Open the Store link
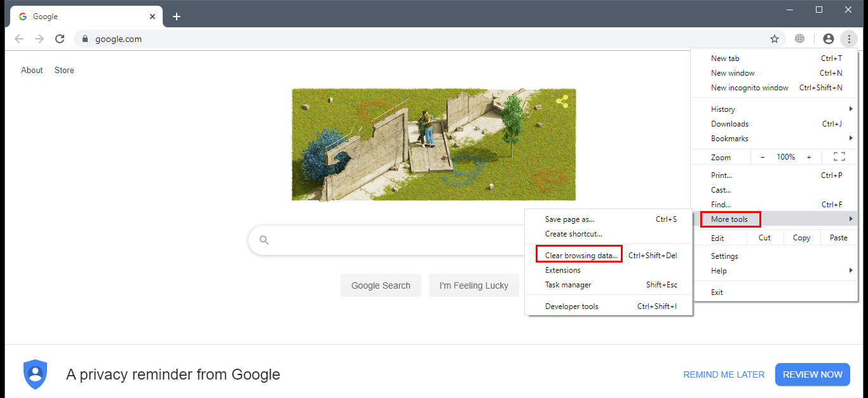The image size is (868, 398). click(x=64, y=71)
